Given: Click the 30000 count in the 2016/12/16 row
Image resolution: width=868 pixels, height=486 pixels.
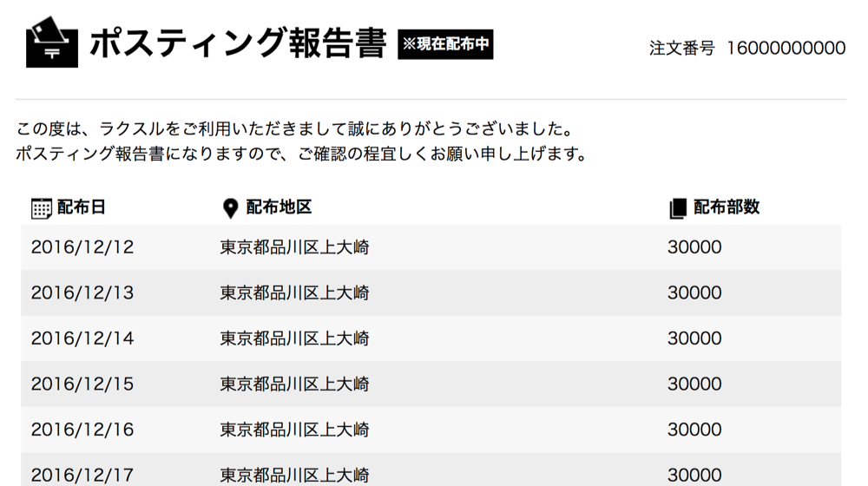Looking at the screenshot, I should click(694, 430).
